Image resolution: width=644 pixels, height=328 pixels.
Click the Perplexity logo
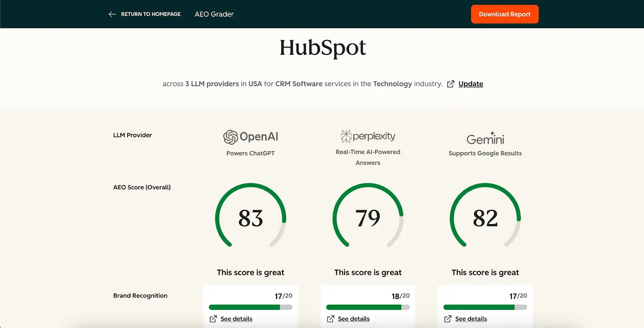[x=368, y=136]
